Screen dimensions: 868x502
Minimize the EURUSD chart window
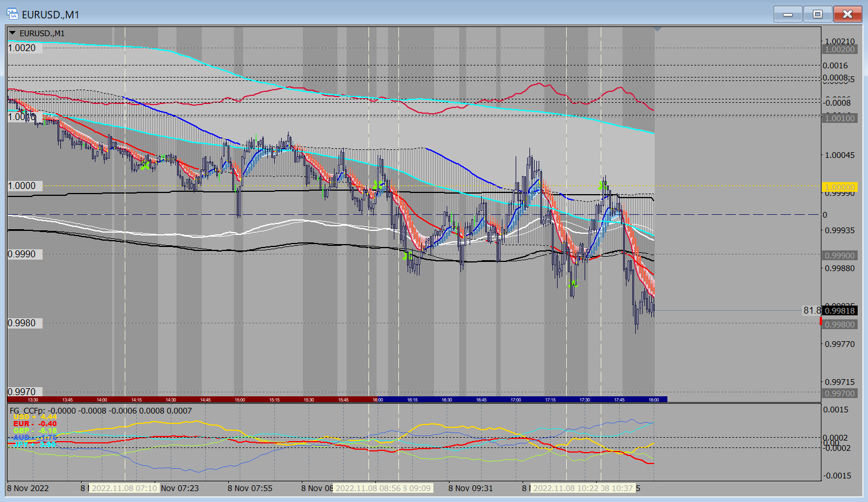click(x=788, y=14)
